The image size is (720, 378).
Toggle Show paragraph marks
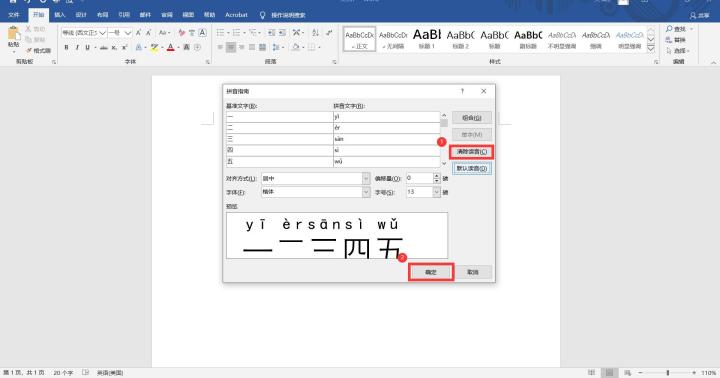coord(329,33)
